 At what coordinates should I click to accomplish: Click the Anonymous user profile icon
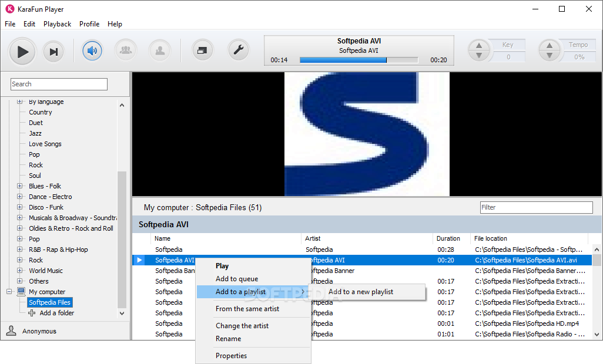click(12, 331)
